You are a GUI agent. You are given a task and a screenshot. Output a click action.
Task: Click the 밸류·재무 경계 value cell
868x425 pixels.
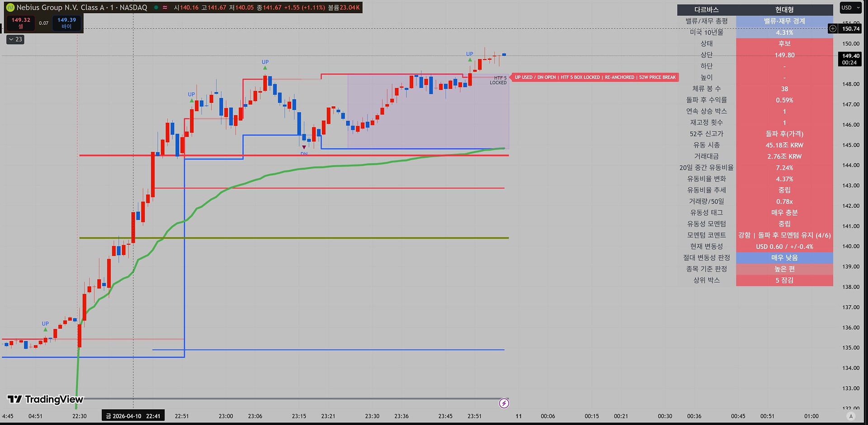[x=784, y=21]
